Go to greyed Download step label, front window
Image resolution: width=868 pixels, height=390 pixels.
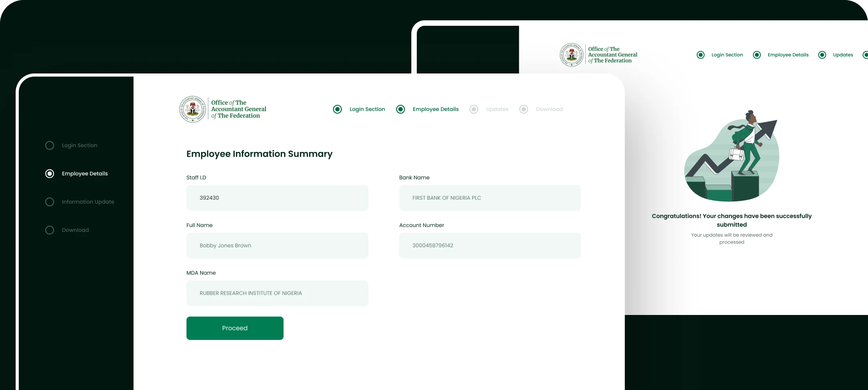point(549,109)
